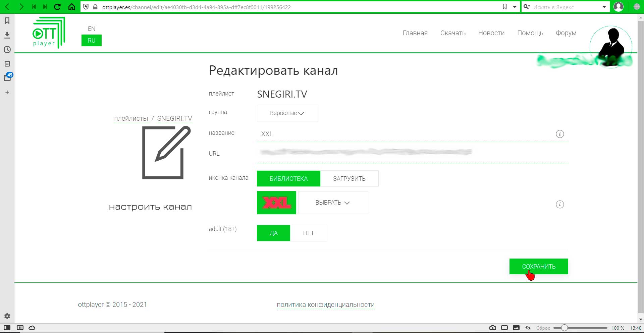
Task: Open the address bar dropdown arrow
Action: (x=515, y=7)
